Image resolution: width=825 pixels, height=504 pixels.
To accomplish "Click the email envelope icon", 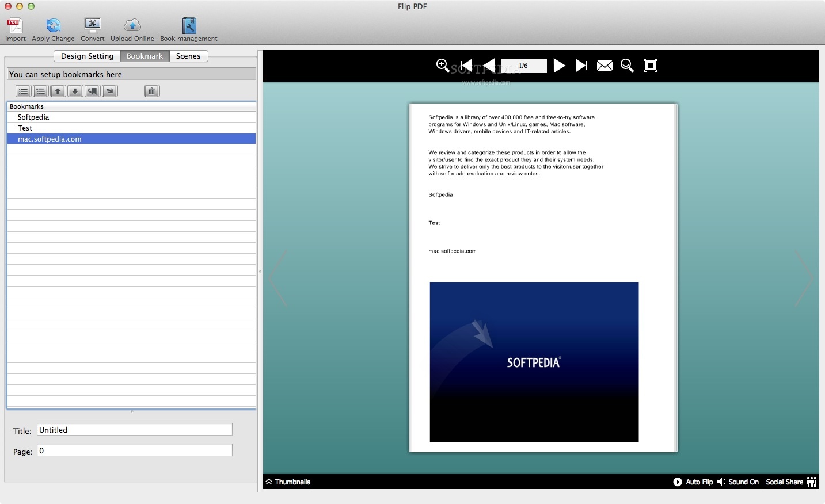I will pos(605,66).
